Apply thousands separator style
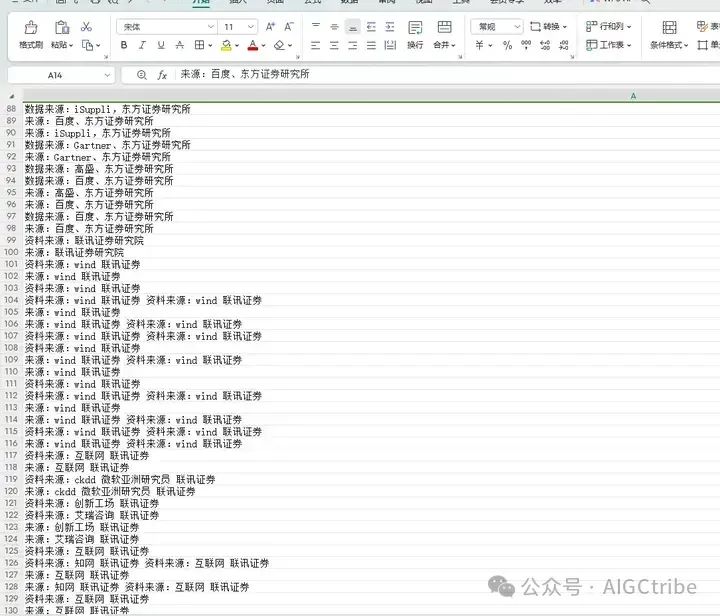The height and width of the screenshot is (616, 720). pos(526,45)
